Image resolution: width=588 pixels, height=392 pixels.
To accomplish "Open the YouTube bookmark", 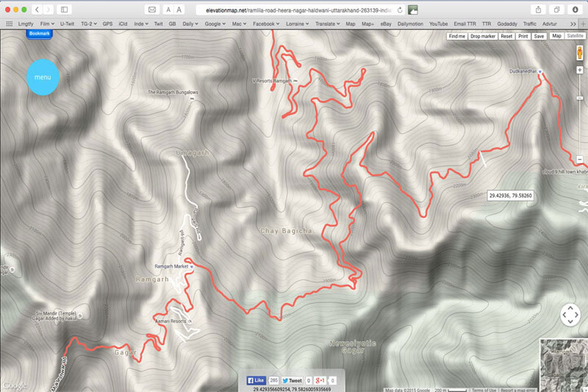I will coord(438,24).
